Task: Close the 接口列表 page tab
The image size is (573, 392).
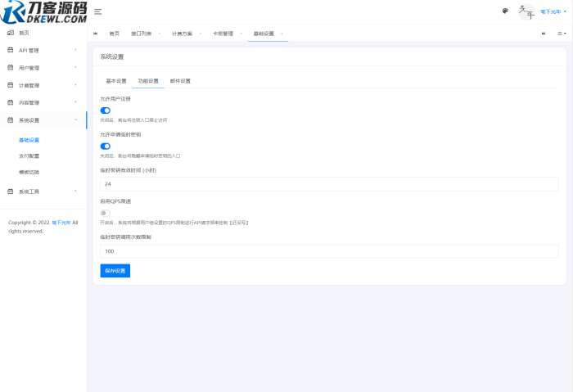Action: tap(160, 34)
